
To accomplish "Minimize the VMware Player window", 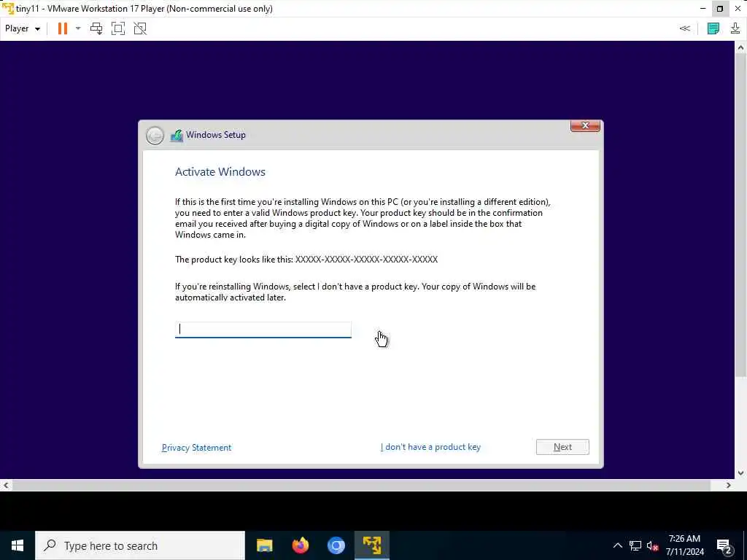I will tap(703, 9).
